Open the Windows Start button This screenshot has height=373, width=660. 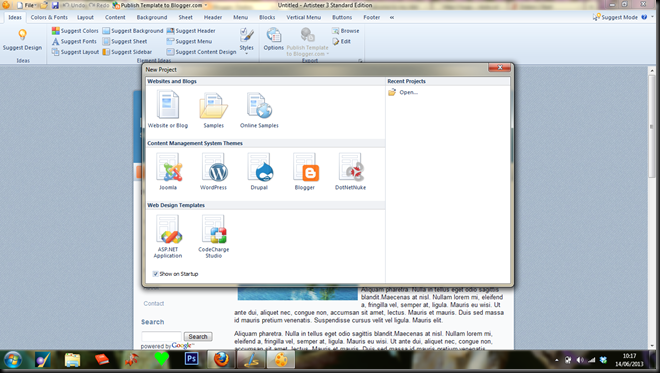[x=13, y=360]
